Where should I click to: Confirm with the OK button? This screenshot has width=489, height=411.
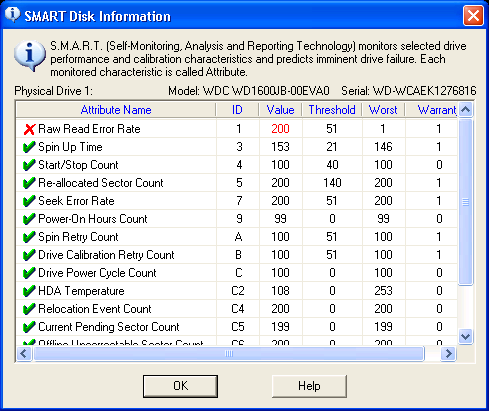[180, 386]
